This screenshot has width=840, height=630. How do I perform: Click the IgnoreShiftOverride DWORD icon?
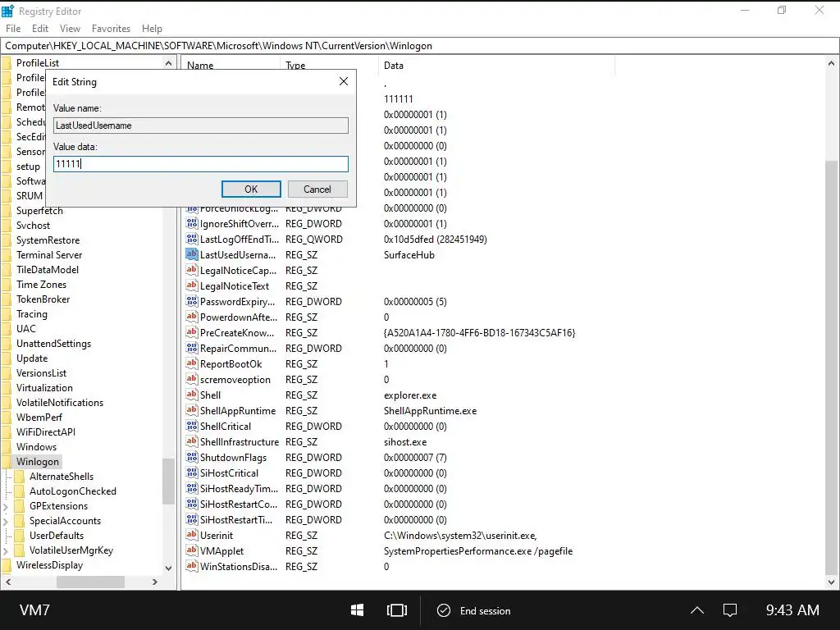coord(192,223)
